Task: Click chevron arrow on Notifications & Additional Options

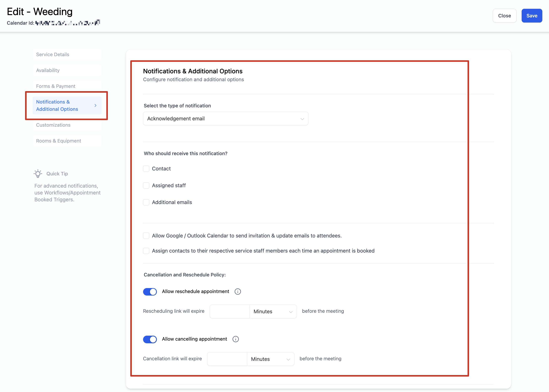Action: 95,105
